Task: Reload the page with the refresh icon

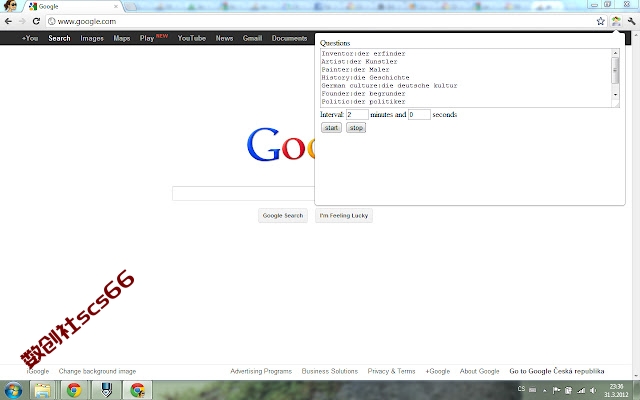Action: [36, 21]
